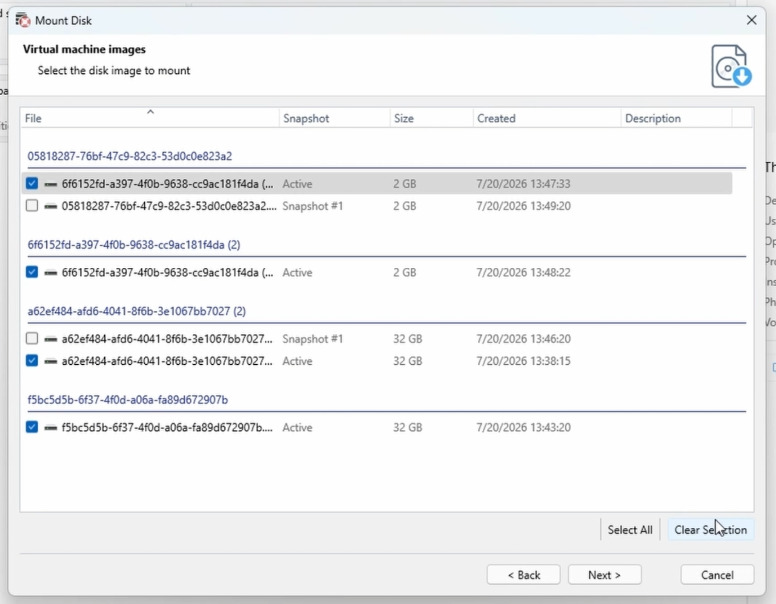Click the sort arrow above File column
This screenshot has height=604, width=776.
pyautogui.click(x=150, y=112)
